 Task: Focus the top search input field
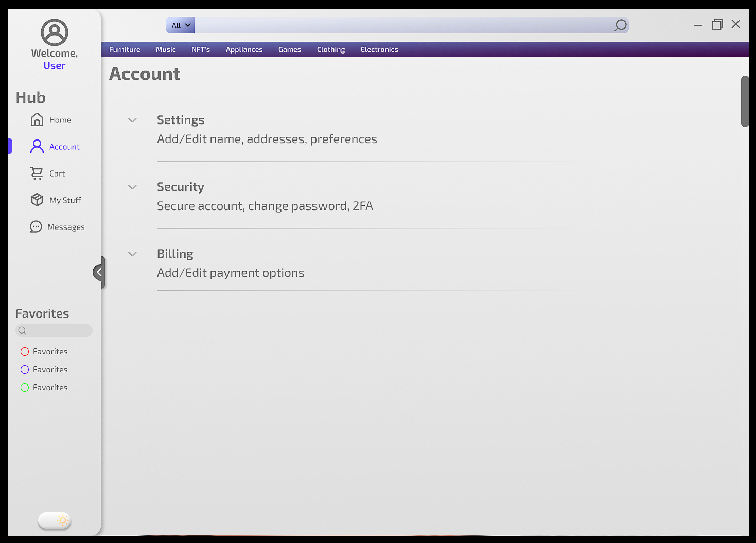tap(404, 25)
